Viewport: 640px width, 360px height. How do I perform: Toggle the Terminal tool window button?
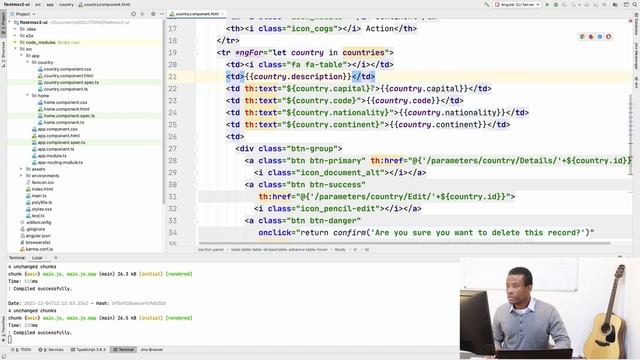coord(123,350)
